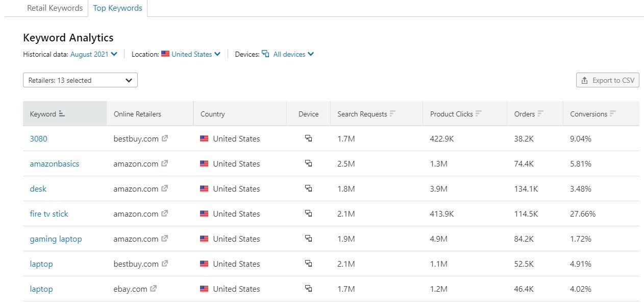Sort by Product Clicks column icon
The width and height of the screenshot is (644, 305).
(479, 114)
